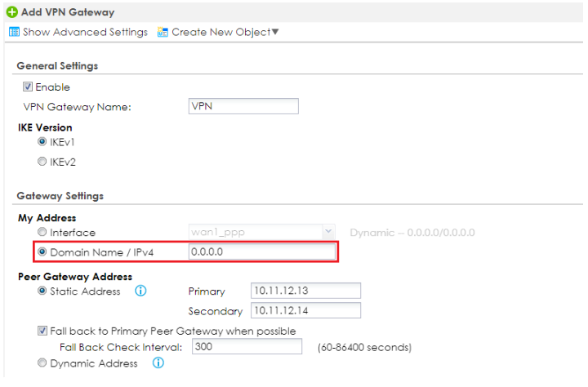Click the Show Advanced Settings icon
This screenshot has height=387, width=588.
point(13,32)
